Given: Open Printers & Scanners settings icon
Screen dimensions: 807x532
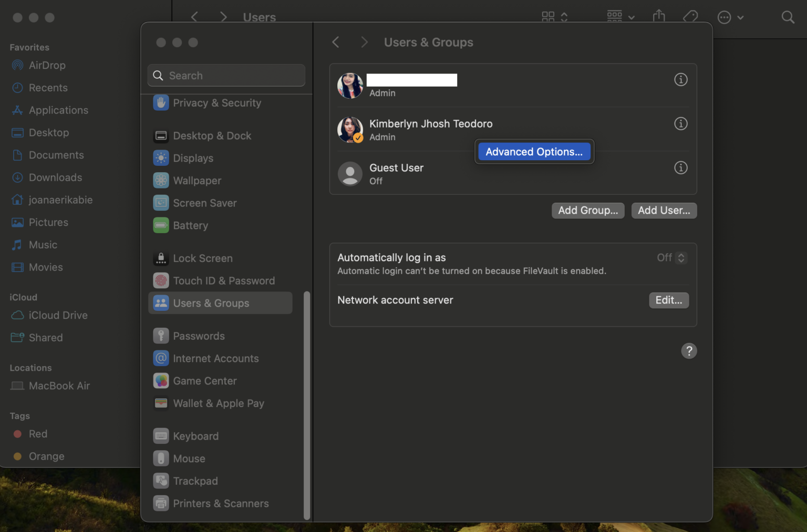Looking at the screenshot, I should [161, 503].
